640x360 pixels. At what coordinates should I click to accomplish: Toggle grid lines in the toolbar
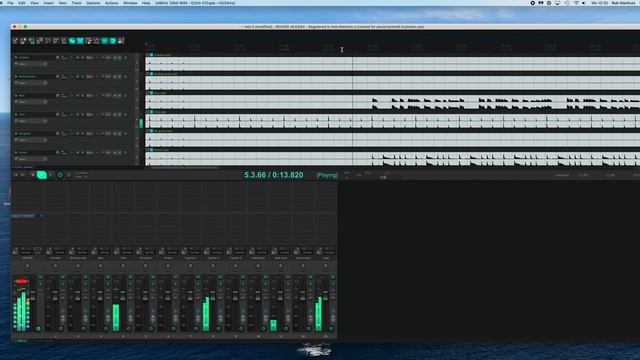tap(105, 41)
